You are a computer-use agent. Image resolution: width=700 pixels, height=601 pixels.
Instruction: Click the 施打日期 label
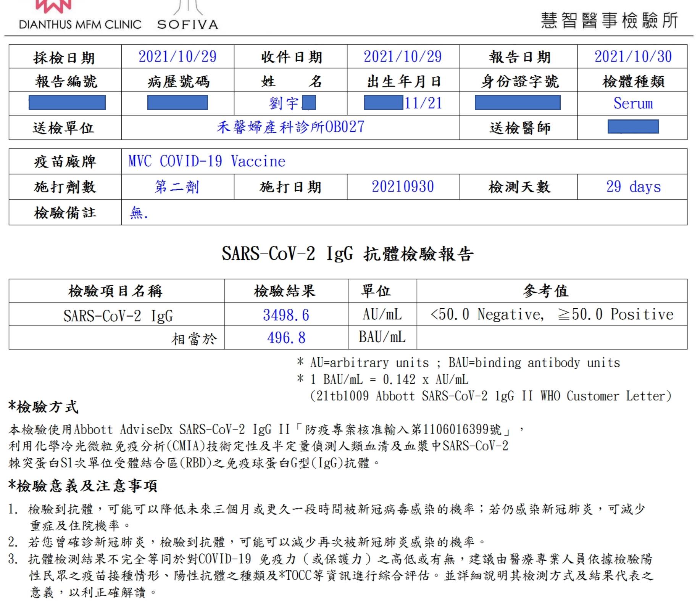click(x=290, y=187)
